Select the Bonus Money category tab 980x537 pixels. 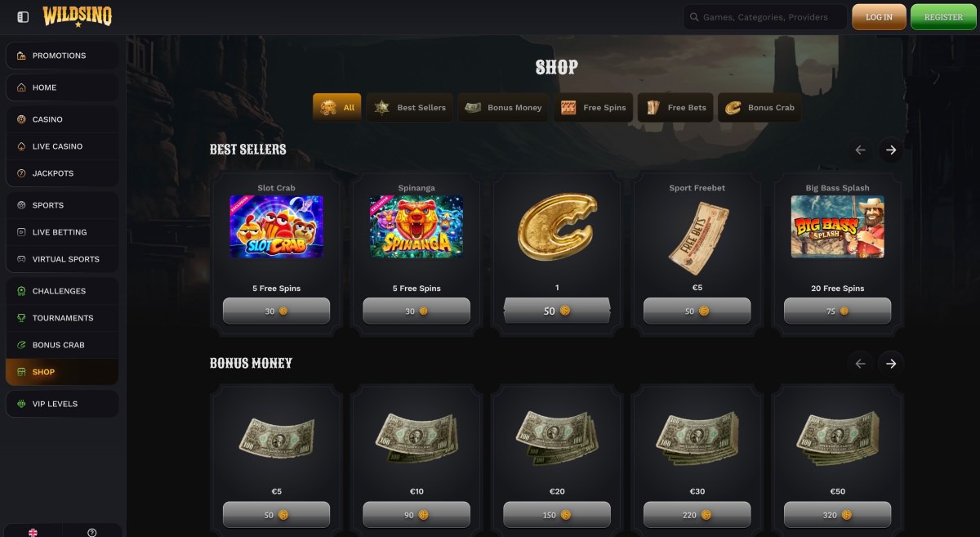pos(504,108)
